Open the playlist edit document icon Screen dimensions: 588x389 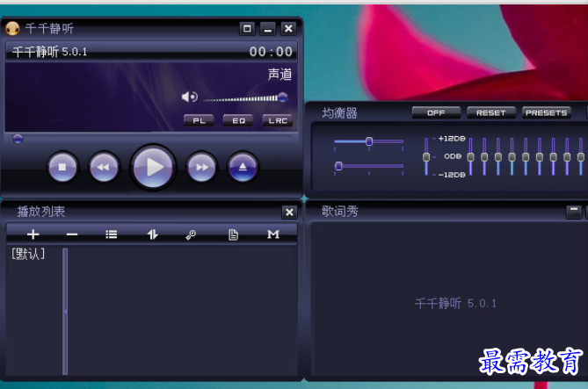coord(233,235)
